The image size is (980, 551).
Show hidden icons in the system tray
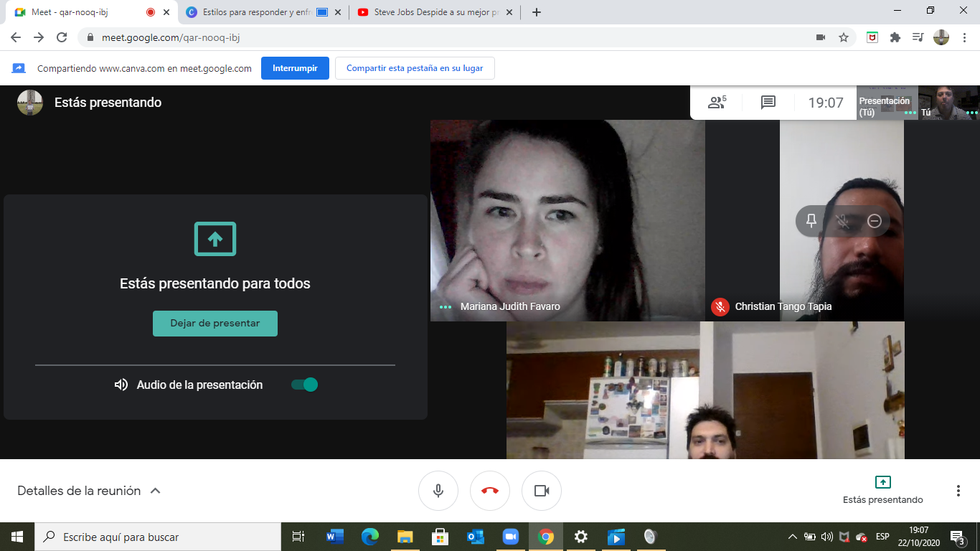pyautogui.click(x=792, y=537)
